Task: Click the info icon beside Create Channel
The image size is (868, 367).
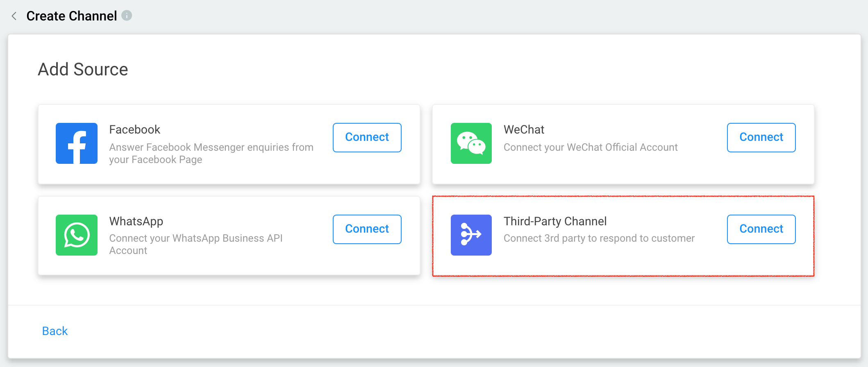Action: click(127, 16)
